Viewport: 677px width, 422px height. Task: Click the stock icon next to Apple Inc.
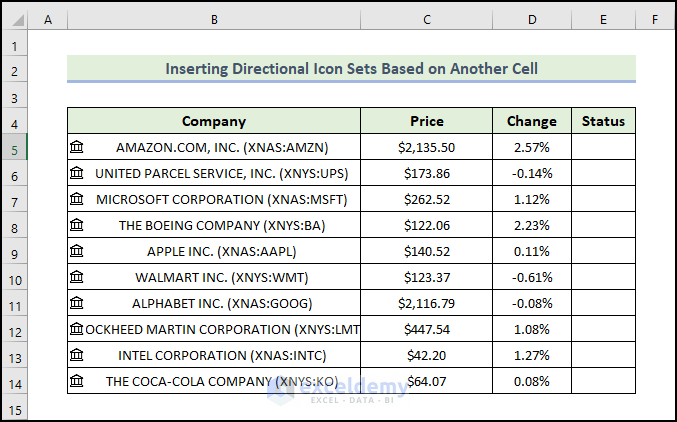tap(77, 251)
